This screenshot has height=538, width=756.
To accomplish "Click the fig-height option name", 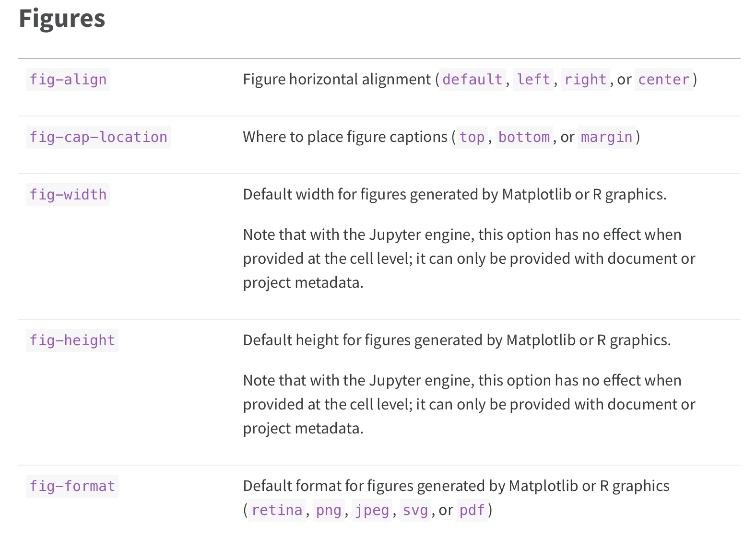I will click(72, 340).
